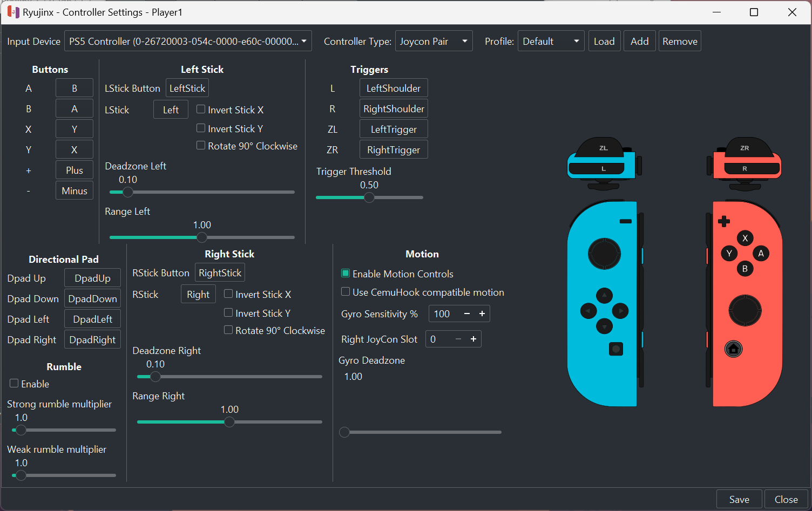Rebind the Plus button mapping
The height and width of the screenshot is (511, 812).
pyautogui.click(x=75, y=170)
